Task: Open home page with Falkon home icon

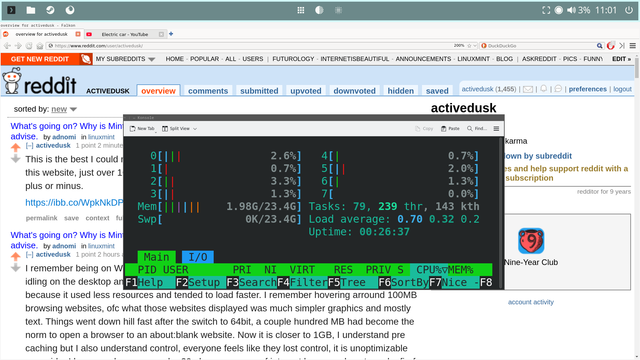Action: [40, 46]
